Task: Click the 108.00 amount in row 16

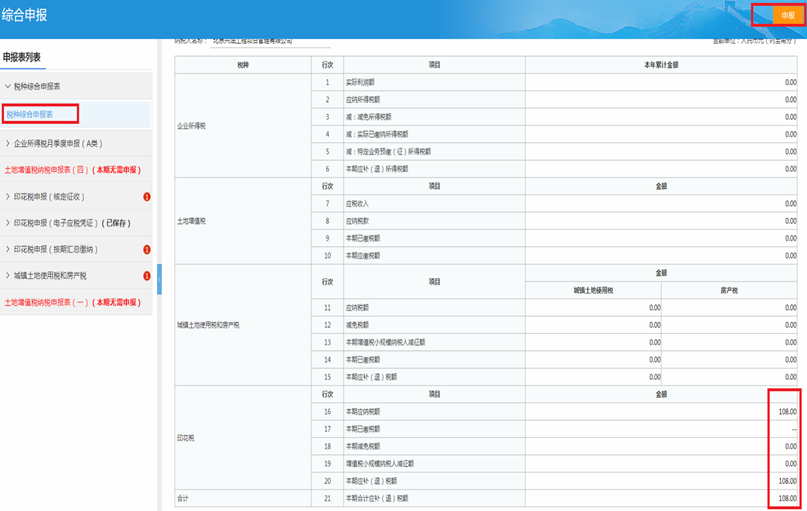Action: coord(787,412)
